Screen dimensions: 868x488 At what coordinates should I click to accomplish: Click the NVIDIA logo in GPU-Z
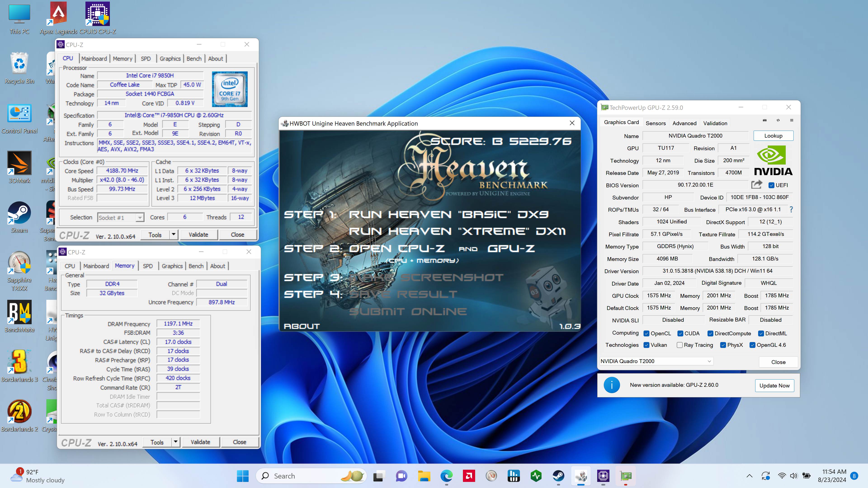[773, 161]
